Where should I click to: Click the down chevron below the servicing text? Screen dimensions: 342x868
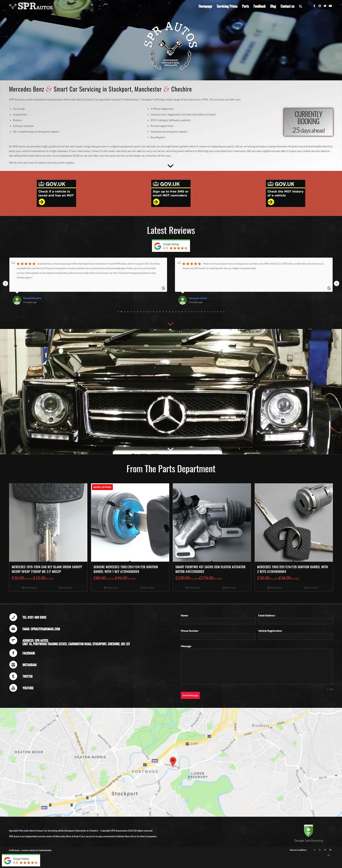tap(170, 166)
